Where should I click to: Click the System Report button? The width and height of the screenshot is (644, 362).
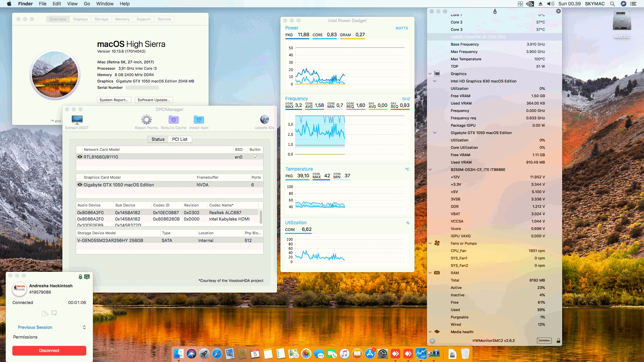click(x=114, y=100)
